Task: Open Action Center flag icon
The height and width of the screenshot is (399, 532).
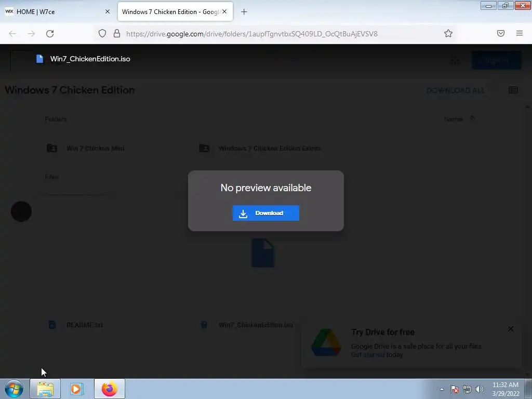Action: (455, 389)
